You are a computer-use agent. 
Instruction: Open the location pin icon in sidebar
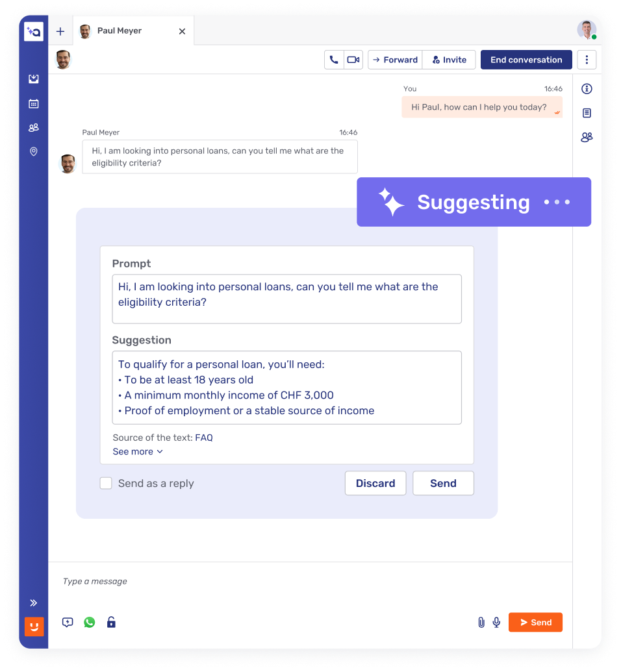pyautogui.click(x=33, y=151)
